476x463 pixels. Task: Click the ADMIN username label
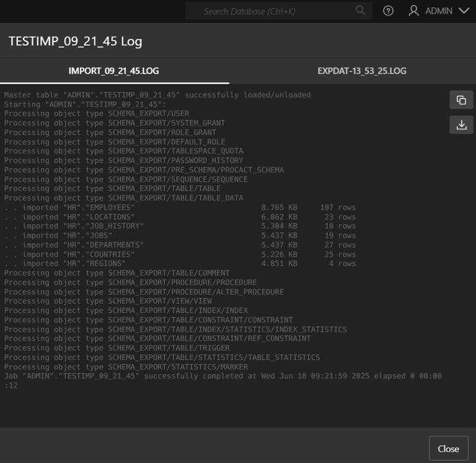[x=439, y=11]
